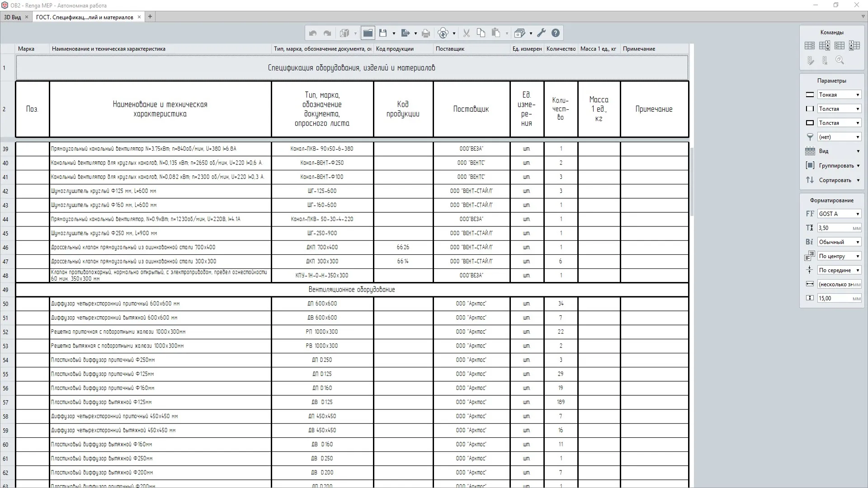Click the export icon in toolbar
The width and height of the screenshot is (868, 488).
pyautogui.click(x=405, y=33)
